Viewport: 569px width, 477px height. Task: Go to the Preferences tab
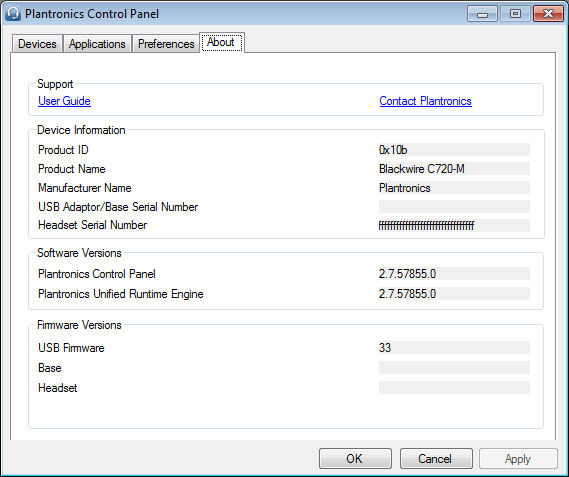click(x=166, y=44)
